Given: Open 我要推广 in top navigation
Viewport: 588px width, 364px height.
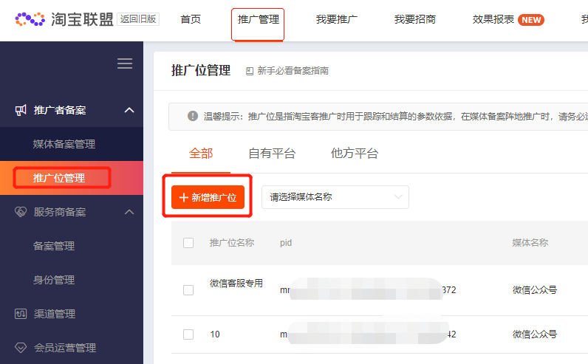Looking at the screenshot, I should coord(337,19).
